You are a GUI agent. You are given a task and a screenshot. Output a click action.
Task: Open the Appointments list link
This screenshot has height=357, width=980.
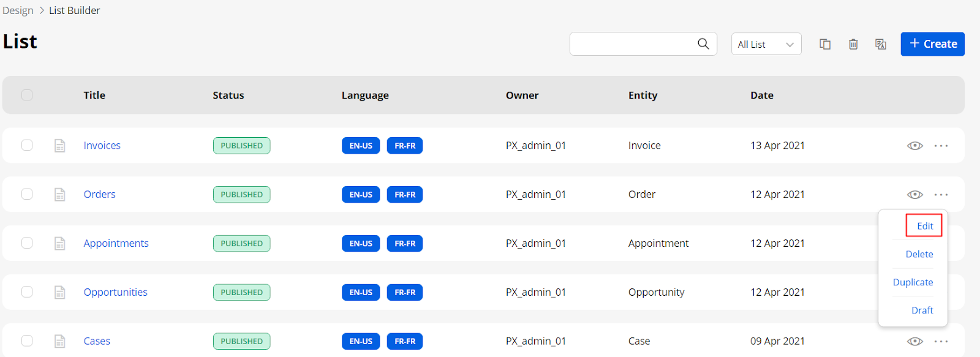tap(116, 243)
